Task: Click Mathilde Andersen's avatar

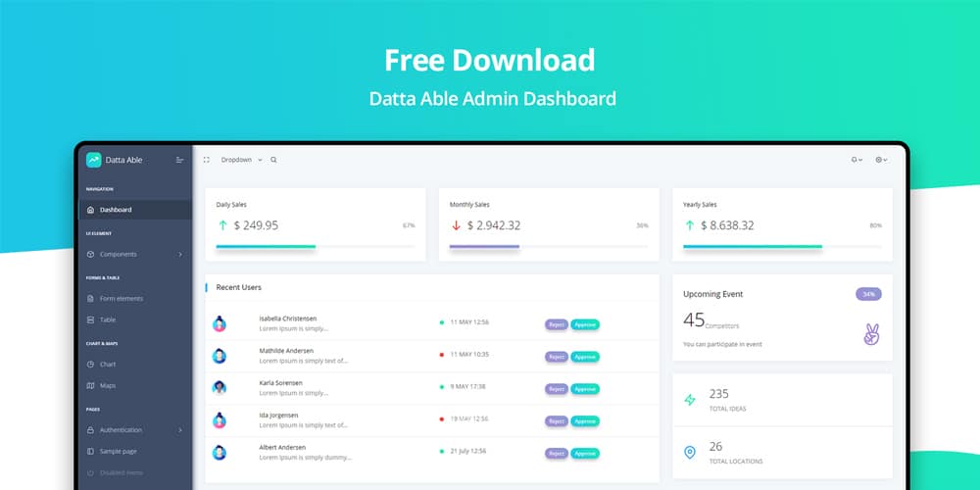Action: pos(220,357)
